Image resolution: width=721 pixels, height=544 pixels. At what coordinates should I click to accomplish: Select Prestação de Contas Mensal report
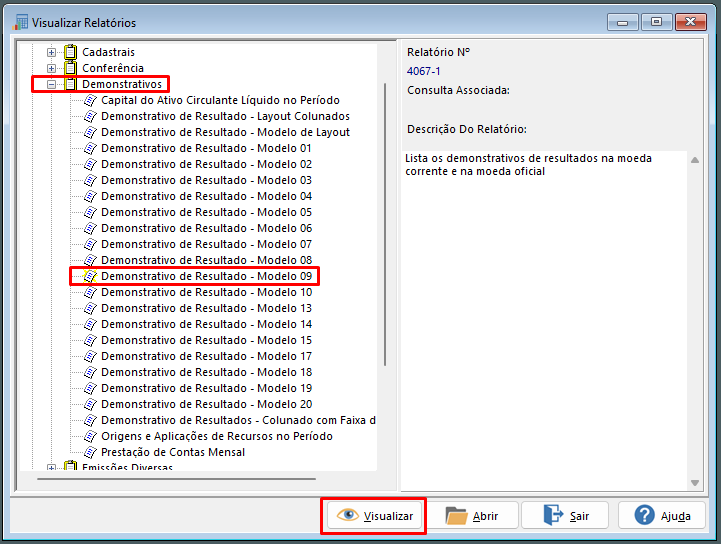pyautogui.click(x=173, y=452)
